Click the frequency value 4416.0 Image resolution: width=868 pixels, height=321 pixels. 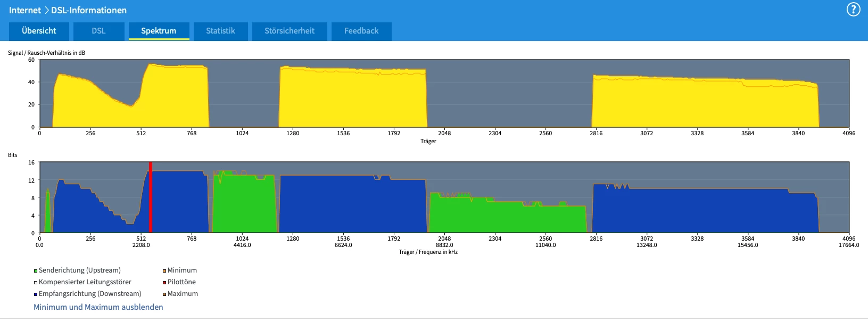[x=242, y=245]
